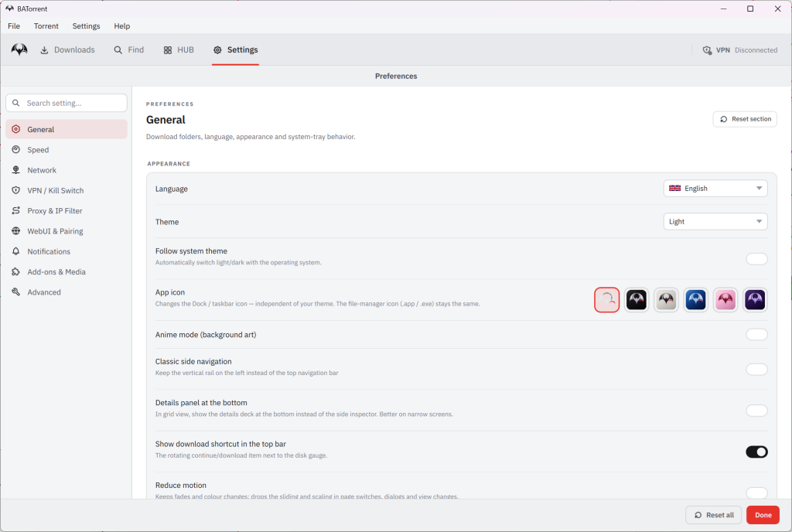Disable Show download shortcut in top bar
This screenshot has width=792, height=532.
756,452
